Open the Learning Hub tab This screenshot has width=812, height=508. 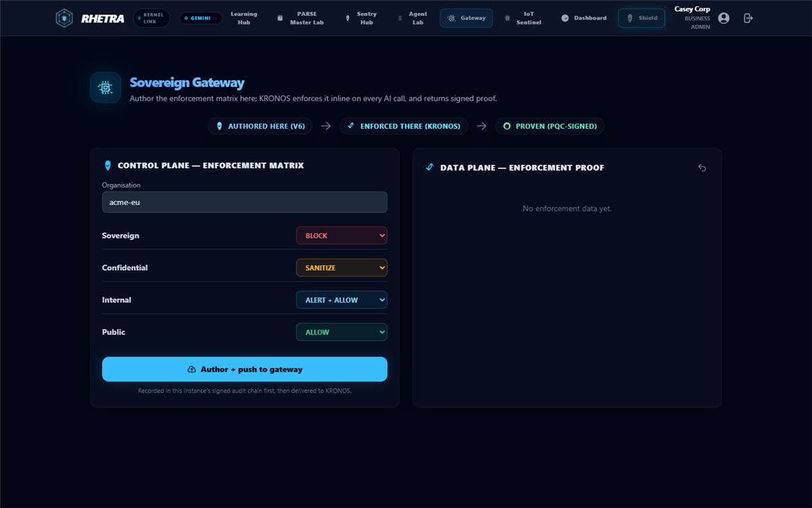coord(244,18)
